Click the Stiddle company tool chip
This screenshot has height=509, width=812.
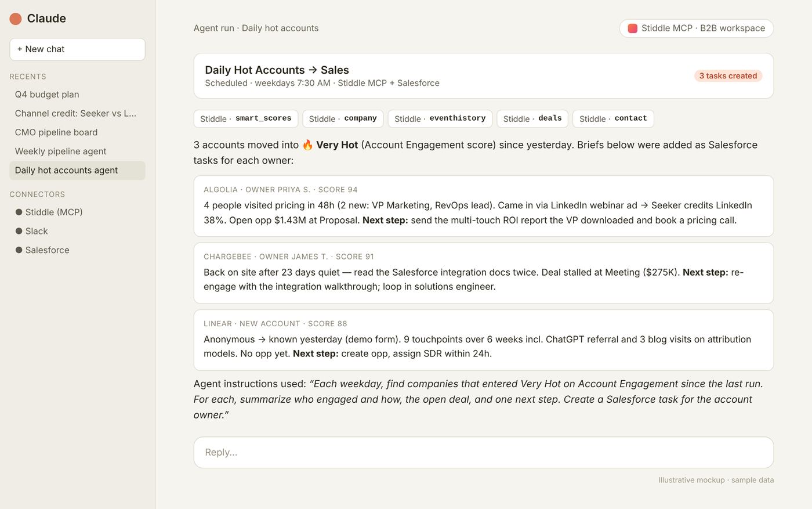coord(343,118)
